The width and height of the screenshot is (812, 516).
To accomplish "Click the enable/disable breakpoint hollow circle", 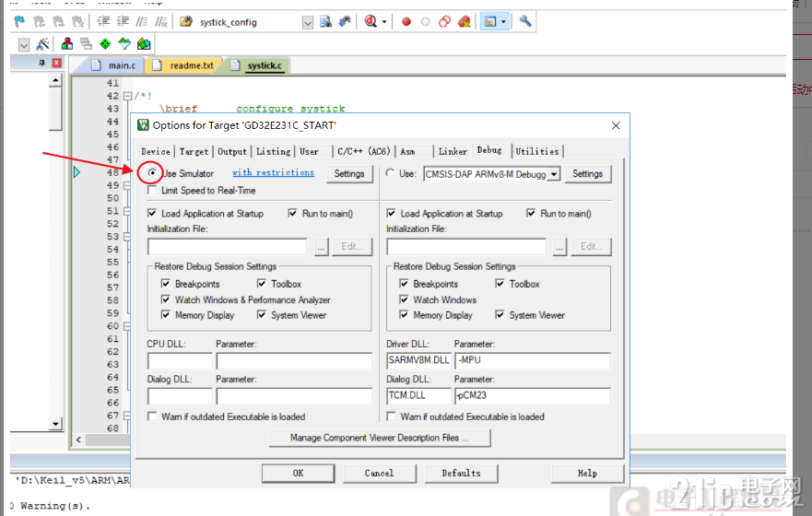I will coord(425,22).
